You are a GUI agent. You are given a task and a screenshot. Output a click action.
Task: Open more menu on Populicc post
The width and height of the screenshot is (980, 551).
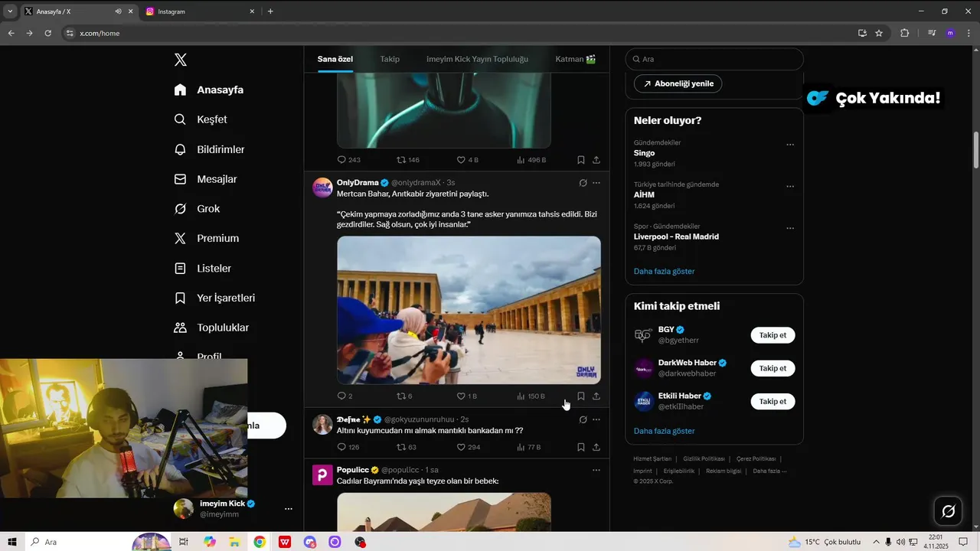point(596,470)
